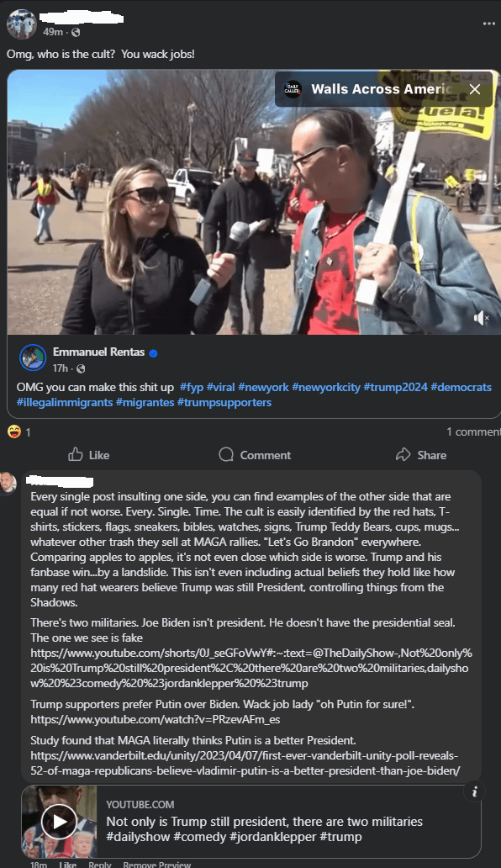Open the post author's profile picture
Image resolution: width=501 pixels, height=868 pixels.
(22, 24)
